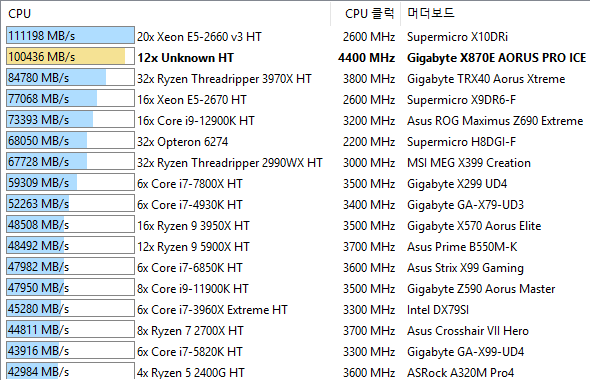Select 32x Opteron 6274 row

click(x=182, y=142)
